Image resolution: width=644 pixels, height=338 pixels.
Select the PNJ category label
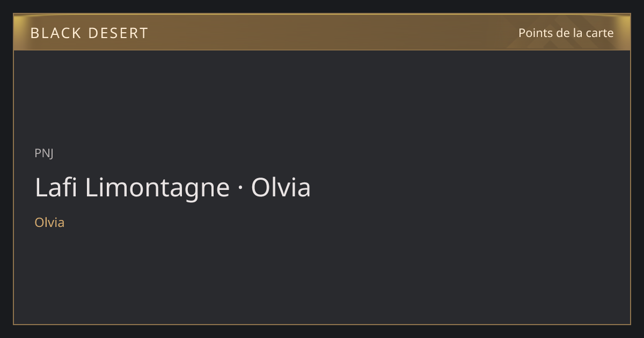click(x=44, y=153)
